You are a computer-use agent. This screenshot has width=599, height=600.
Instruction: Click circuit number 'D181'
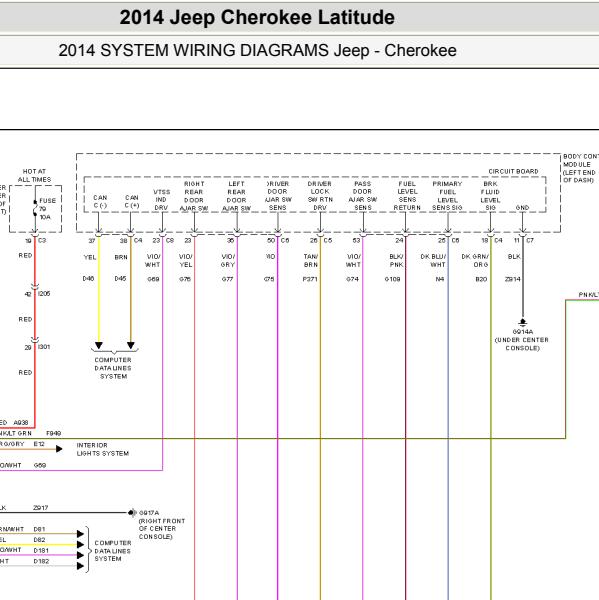[41, 550]
